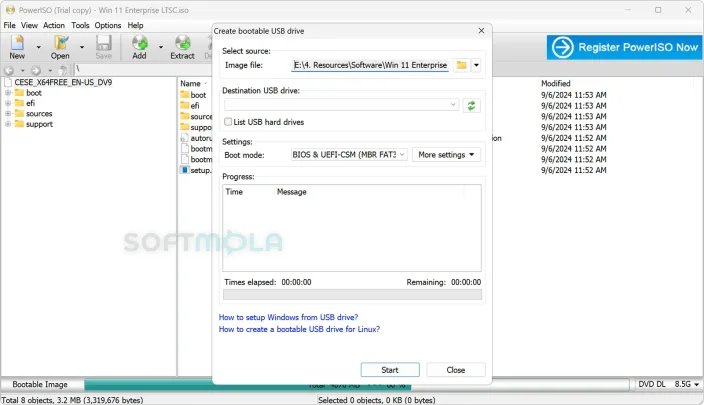
Task: Expand the sources folder in tree
Action: tap(8, 114)
